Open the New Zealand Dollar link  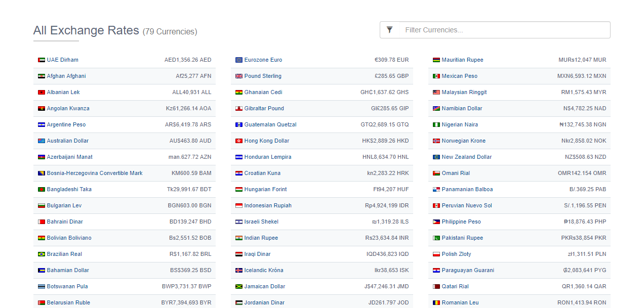tap(467, 157)
